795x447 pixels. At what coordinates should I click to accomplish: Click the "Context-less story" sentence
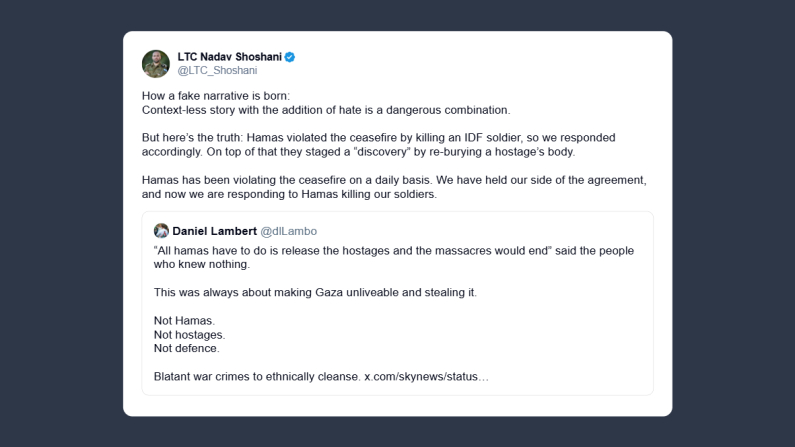pos(325,109)
